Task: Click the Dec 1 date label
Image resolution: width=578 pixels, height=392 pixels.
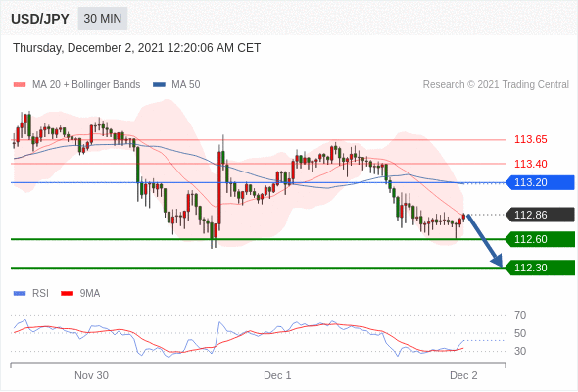Action: pos(277,375)
